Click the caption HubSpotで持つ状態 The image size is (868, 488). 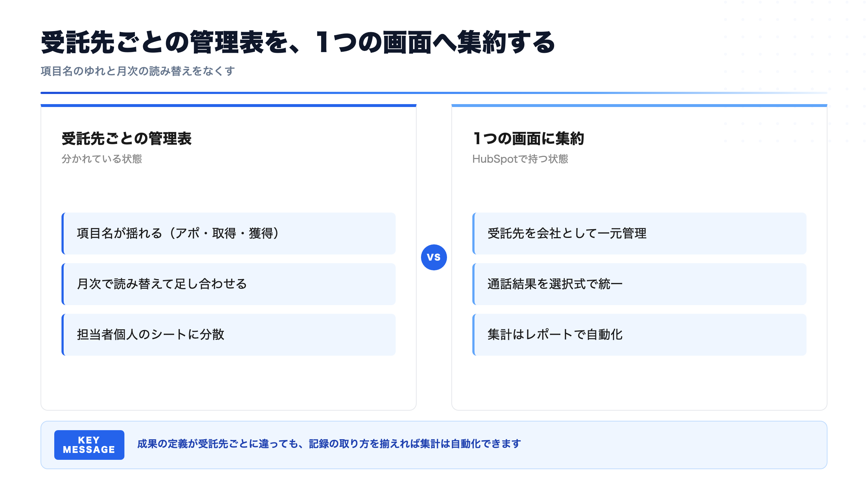(520, 159)
